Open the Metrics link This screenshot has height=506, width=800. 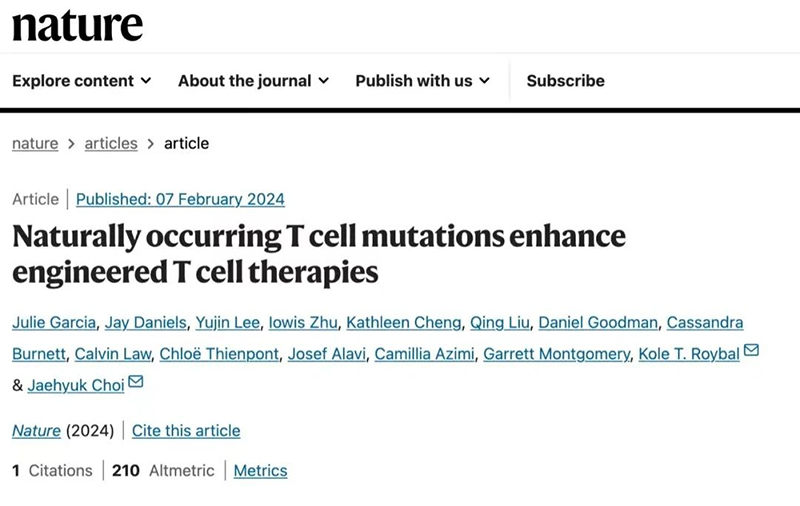click(260, 470)
